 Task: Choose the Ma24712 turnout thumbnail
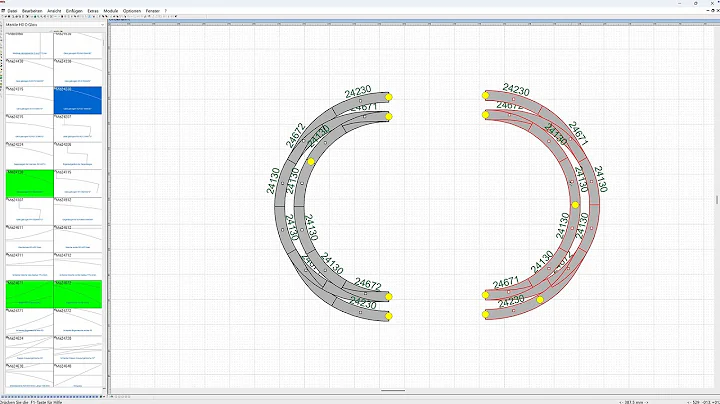point(78,266)
